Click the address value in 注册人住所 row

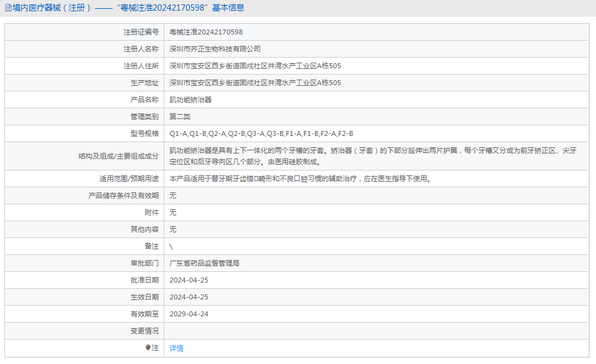[x=255, y=66]
